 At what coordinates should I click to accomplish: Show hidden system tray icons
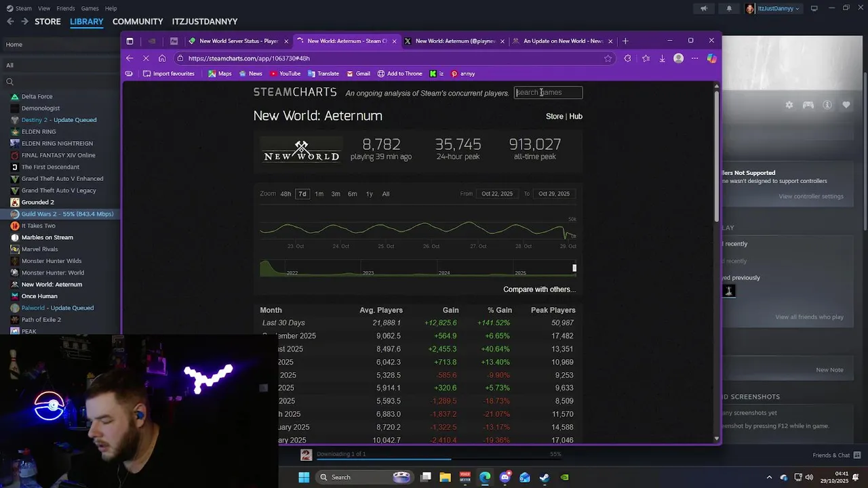pyautogui.click(x=769, y=477)
